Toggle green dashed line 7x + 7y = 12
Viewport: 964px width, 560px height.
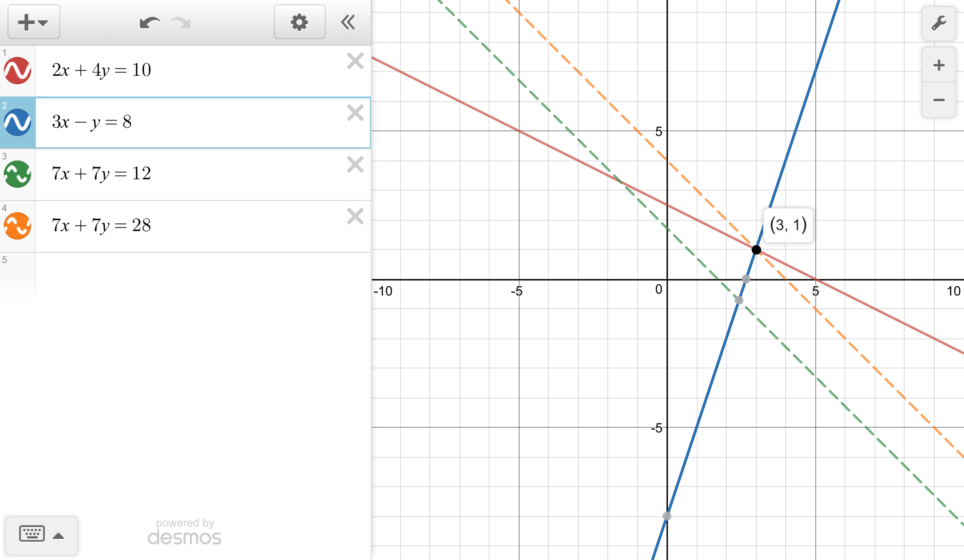(17, 174)
